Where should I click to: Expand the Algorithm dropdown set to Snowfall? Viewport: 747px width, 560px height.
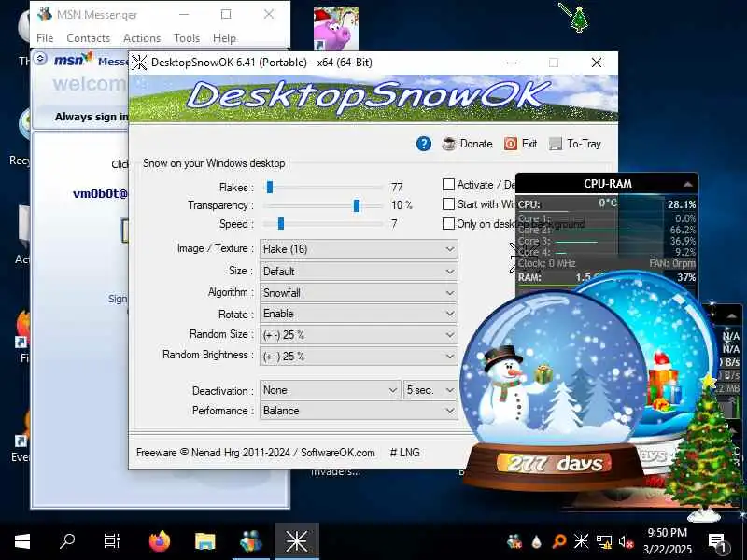[x=359, y=293]
